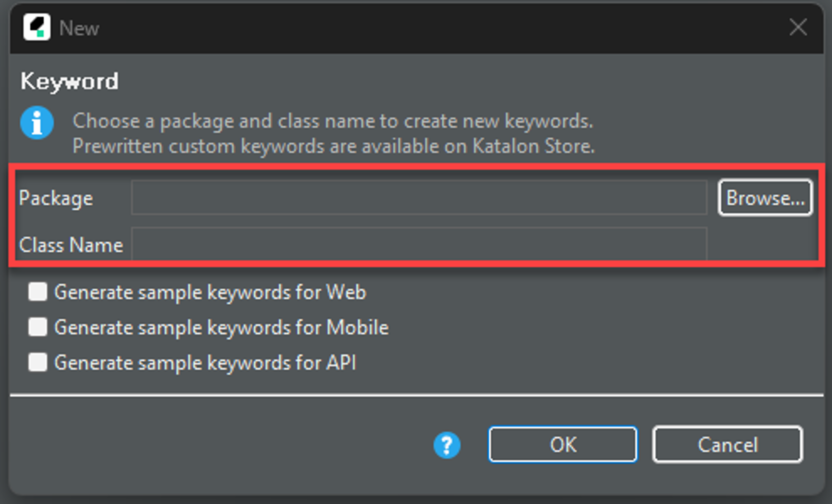Check the sample keywords for API box
Image resolution: width=832 pixels, height=504 pixels.
[x=37, y=362]
